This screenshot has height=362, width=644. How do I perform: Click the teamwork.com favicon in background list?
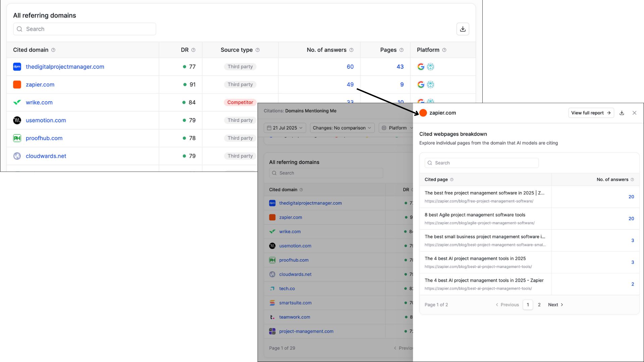click(272, 317)
